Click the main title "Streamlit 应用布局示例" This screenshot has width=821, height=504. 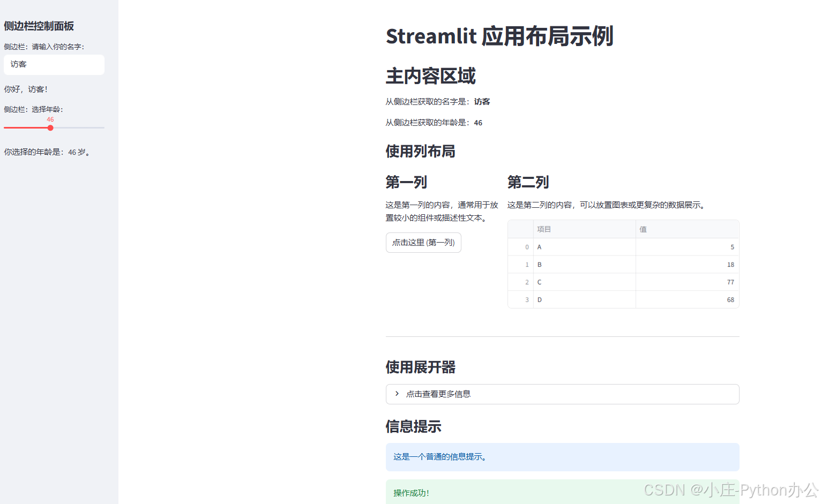tap(499, 36)
